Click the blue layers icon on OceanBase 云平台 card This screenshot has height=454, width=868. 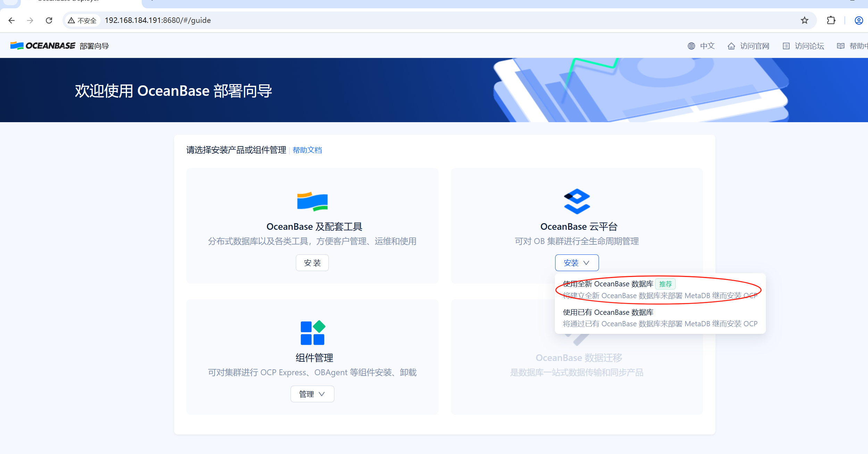pos(577,202)
